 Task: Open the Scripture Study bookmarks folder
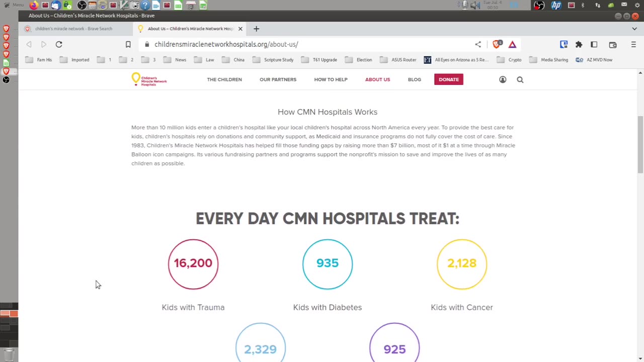pos(273,60)
